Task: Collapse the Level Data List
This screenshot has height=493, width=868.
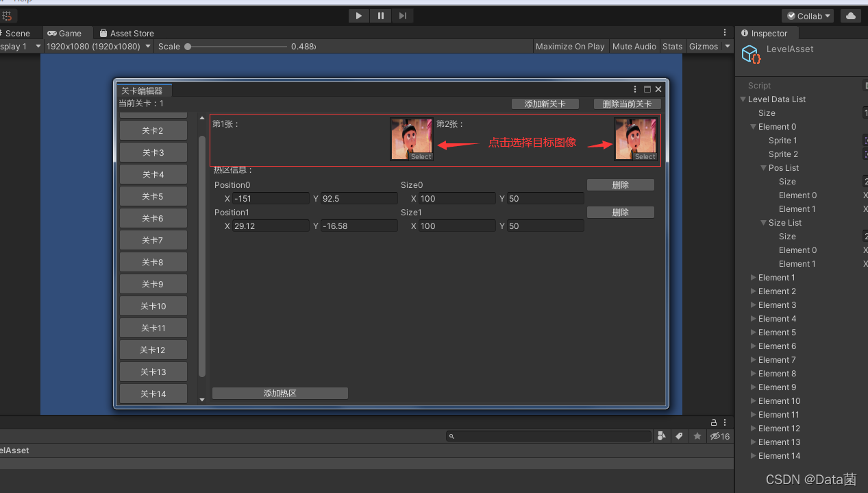Action: coord(743,99)
